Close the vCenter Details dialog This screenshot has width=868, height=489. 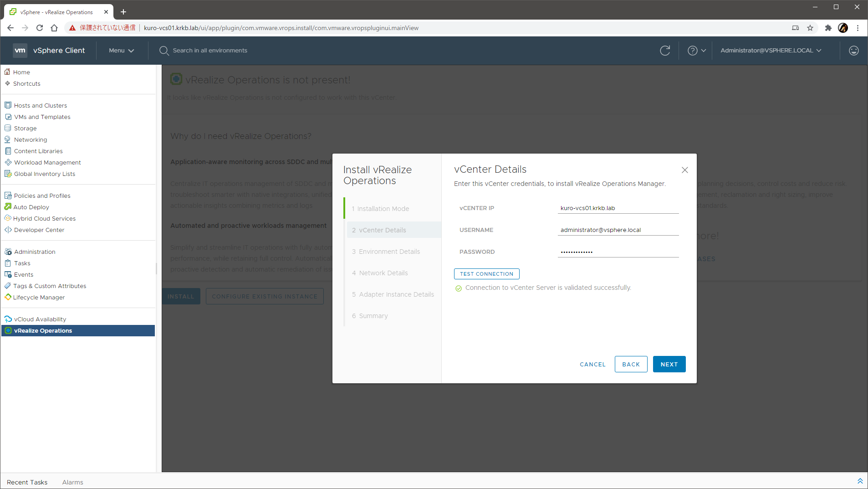point(684,170)
